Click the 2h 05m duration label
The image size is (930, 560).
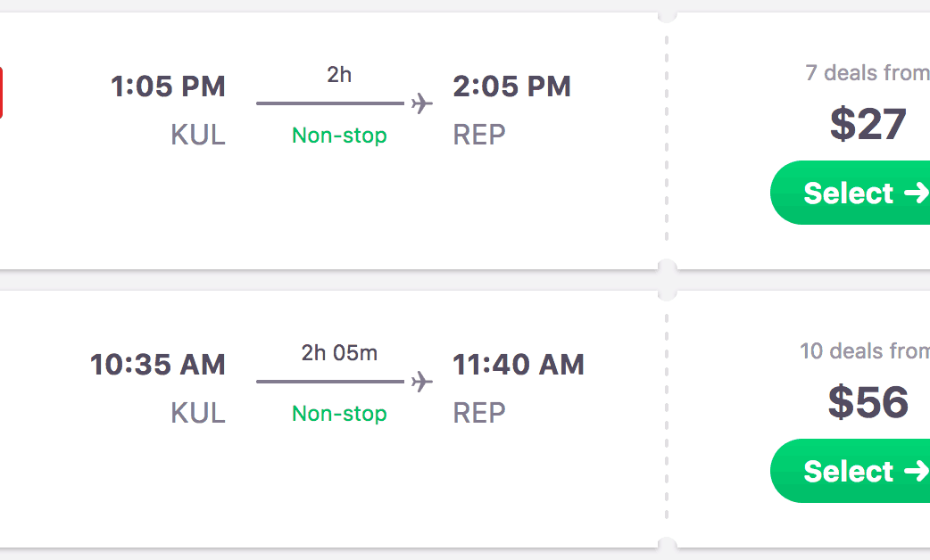[339, 353]
